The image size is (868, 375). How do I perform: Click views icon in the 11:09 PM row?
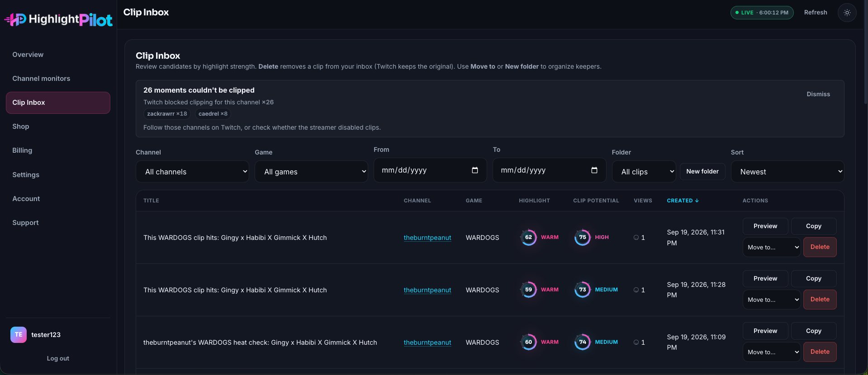636,342
